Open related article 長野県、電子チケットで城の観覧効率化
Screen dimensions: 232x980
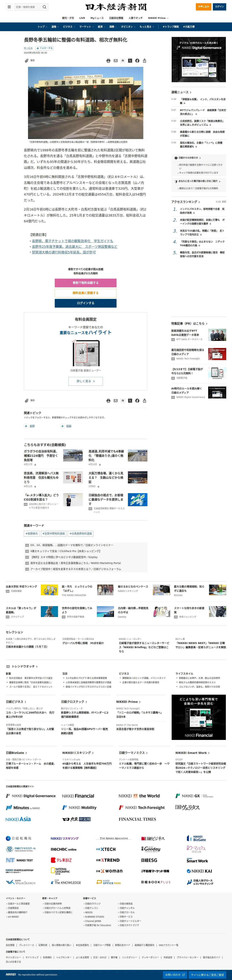coord(72,241)
